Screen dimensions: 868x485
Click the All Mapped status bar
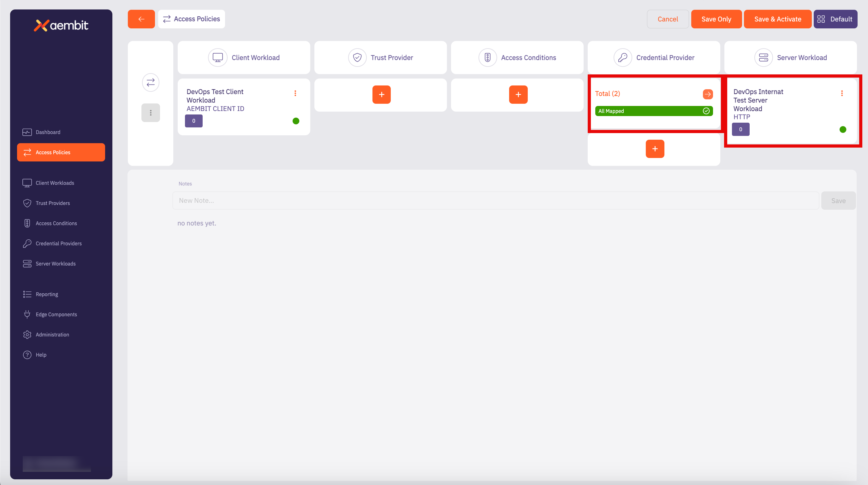pos(654,111)
